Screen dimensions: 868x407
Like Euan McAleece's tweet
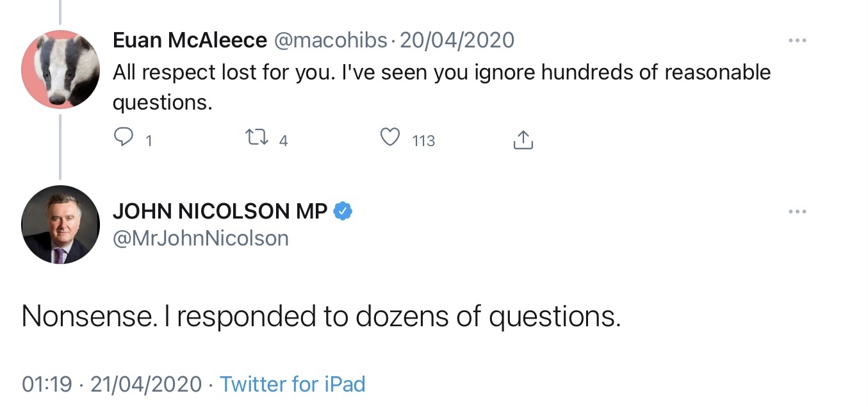pos(390,138)
